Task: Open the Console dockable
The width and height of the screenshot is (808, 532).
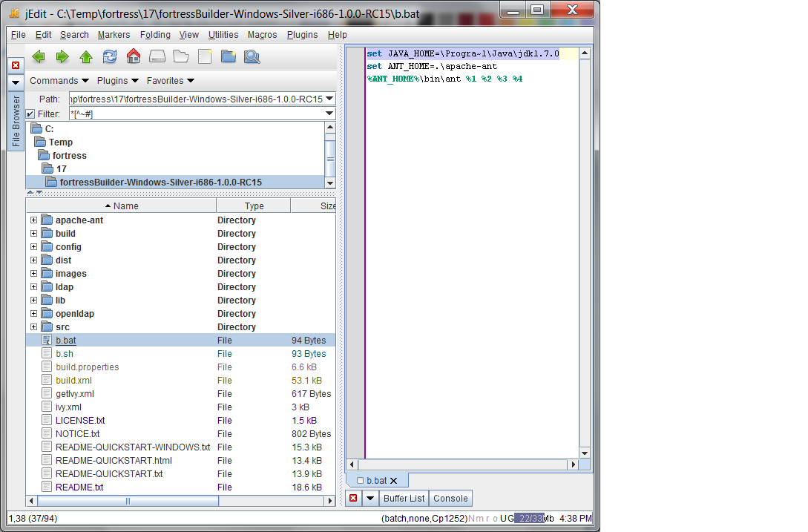Action: (x=450, y=499)
